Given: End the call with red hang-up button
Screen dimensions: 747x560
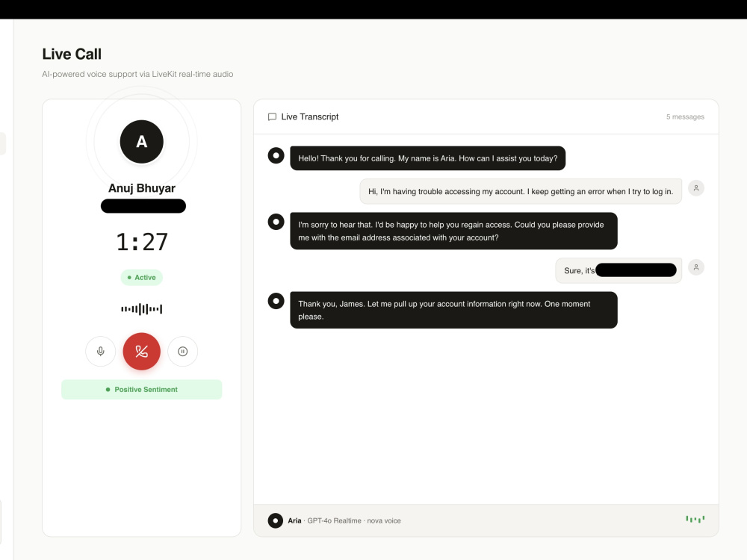Looking at the screenshot, I should 141,352.
